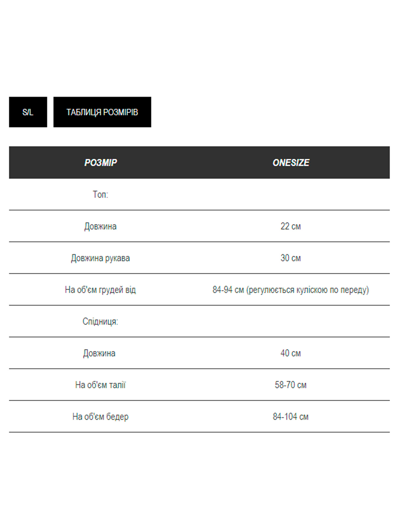Click the регулюється кулiскою по переду note
399x532 pixels.
click(x=307, y=290)
